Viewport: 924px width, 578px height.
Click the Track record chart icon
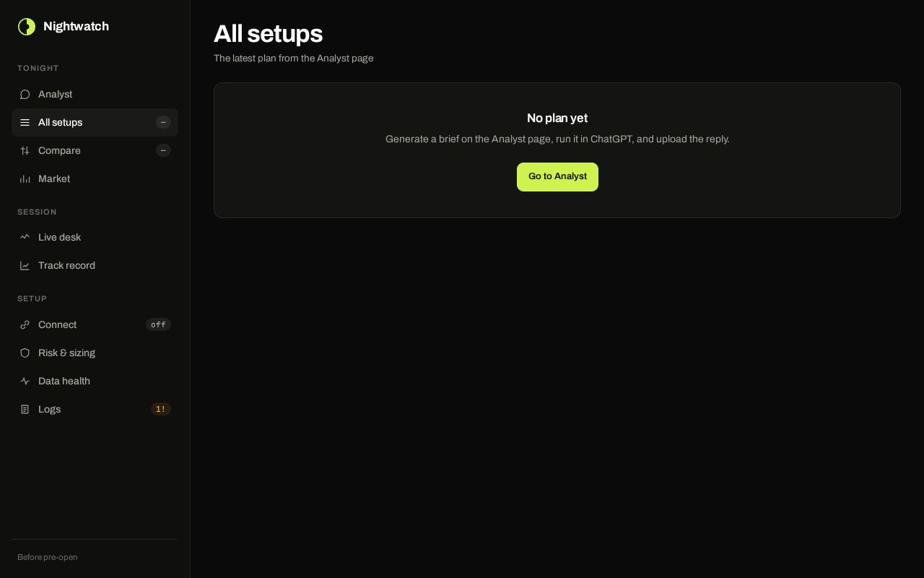[25, 266]
